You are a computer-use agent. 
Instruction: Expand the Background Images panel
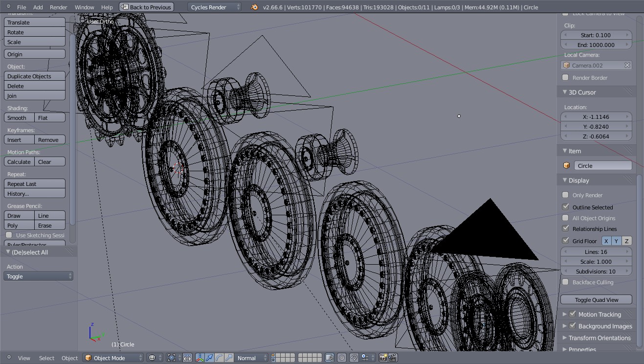(x=565, y=326)
